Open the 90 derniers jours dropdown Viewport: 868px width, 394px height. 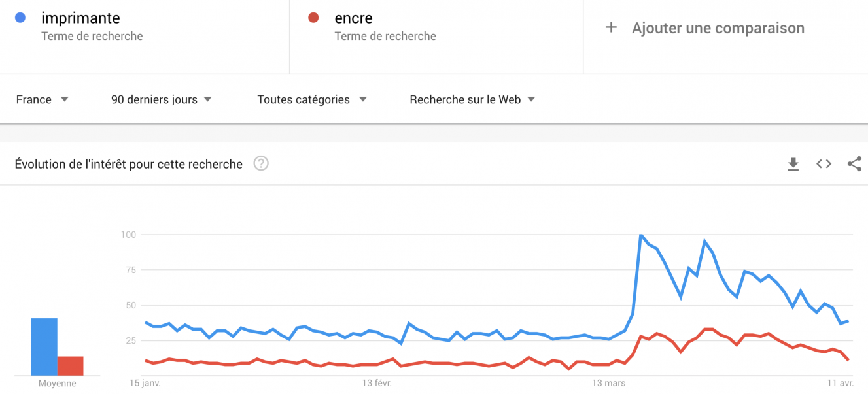[162, 99]
